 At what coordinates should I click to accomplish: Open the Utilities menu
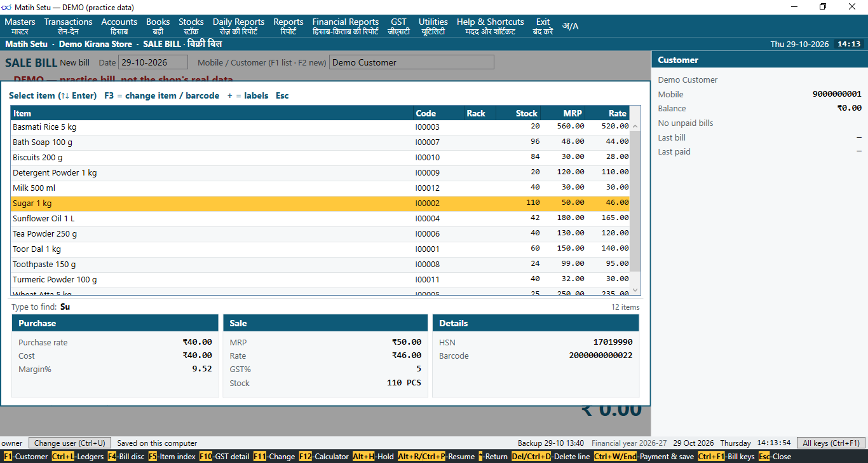coord(433,26)
